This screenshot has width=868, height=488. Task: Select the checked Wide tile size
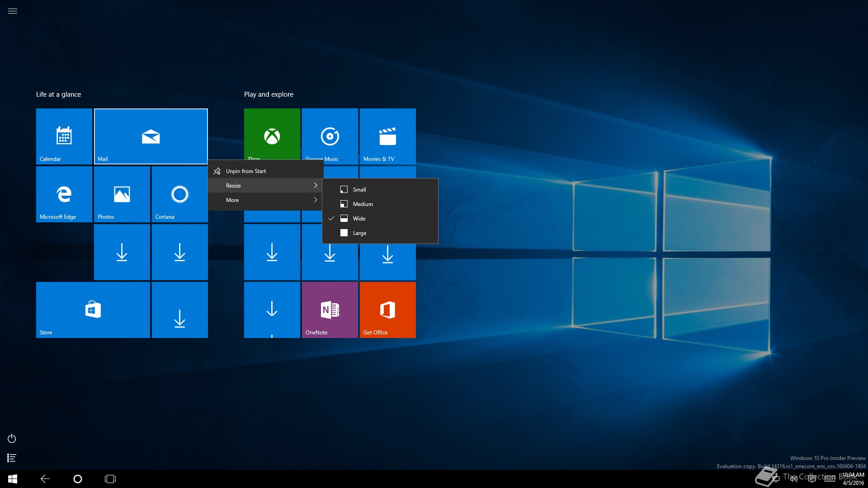(x=380, y=218)
